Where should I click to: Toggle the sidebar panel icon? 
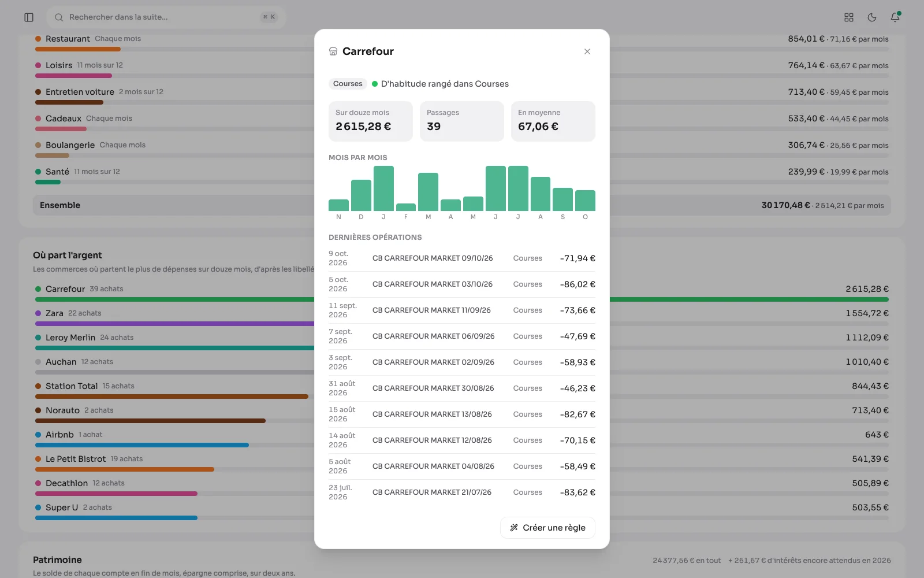29,17
